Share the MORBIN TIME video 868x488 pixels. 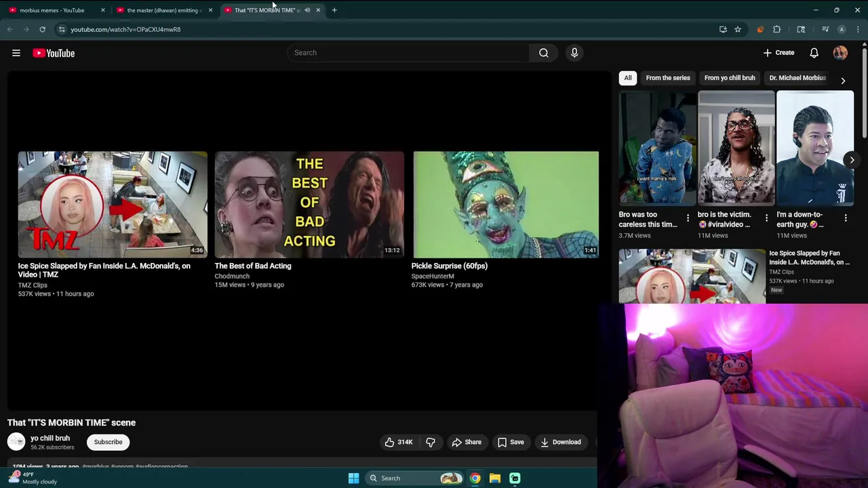pos(467,442)
